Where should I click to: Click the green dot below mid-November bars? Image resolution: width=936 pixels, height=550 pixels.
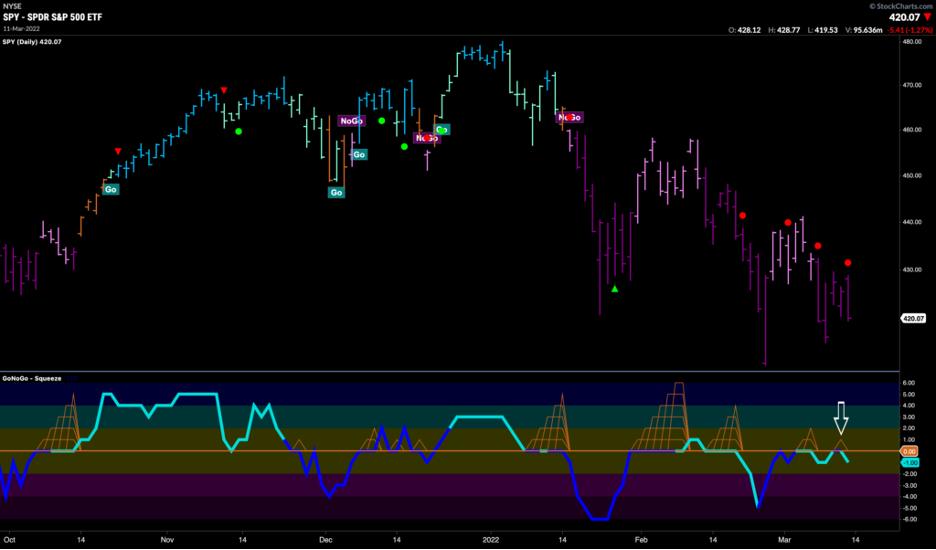238,131
